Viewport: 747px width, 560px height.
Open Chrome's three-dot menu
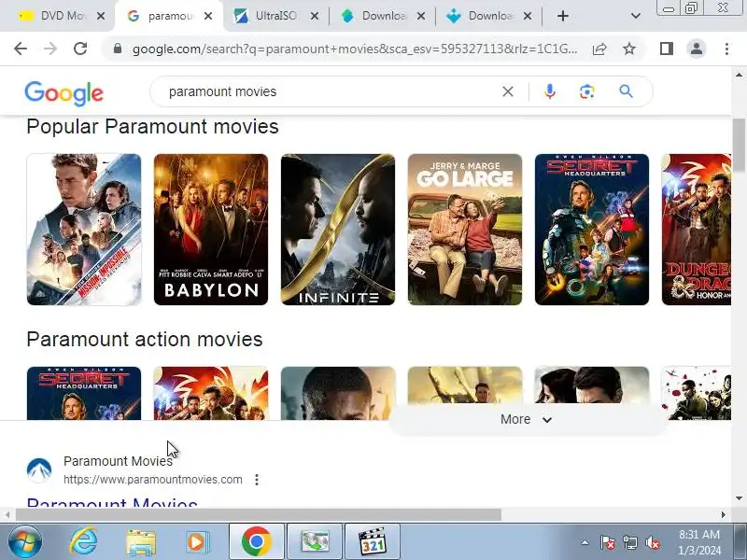point(726,49)
